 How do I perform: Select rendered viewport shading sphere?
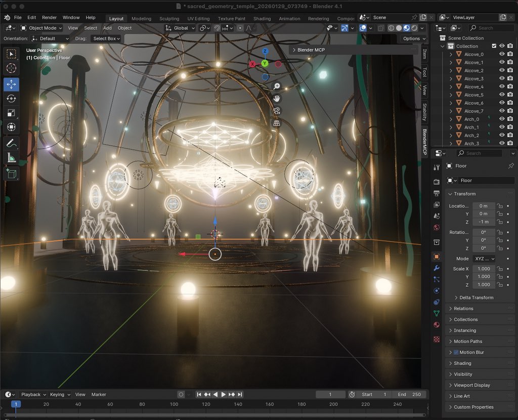coord(414,28)
